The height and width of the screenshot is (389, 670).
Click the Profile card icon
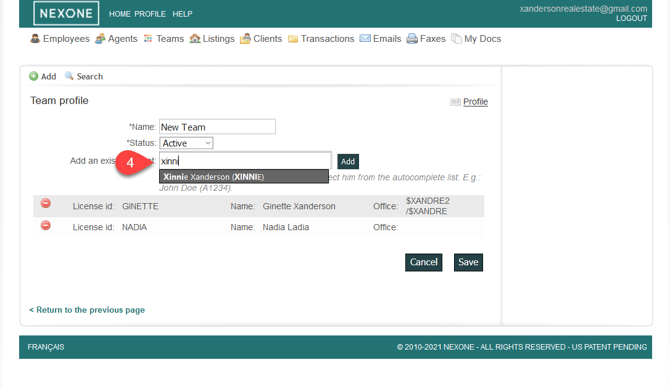click(455, 102)
